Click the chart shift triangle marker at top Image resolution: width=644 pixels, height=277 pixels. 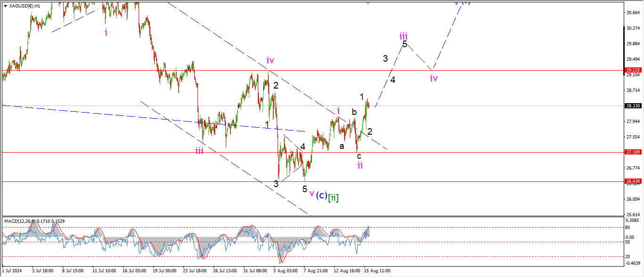tap(368, 3)
